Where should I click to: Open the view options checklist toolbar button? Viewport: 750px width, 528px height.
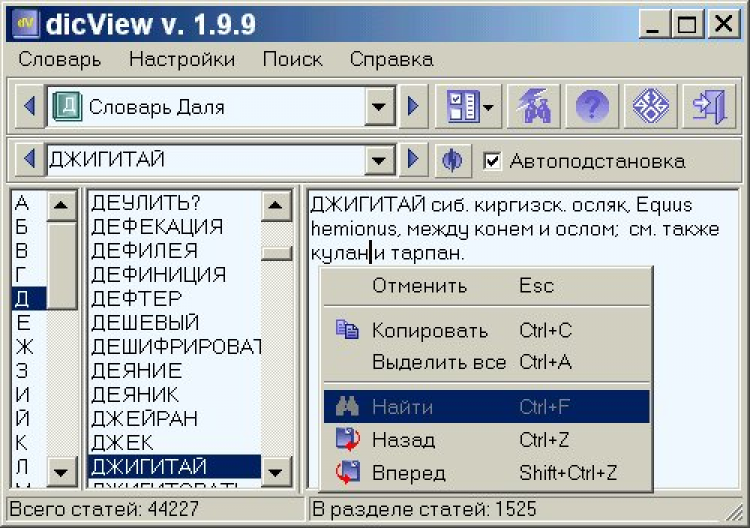click(x=468, y=106)
